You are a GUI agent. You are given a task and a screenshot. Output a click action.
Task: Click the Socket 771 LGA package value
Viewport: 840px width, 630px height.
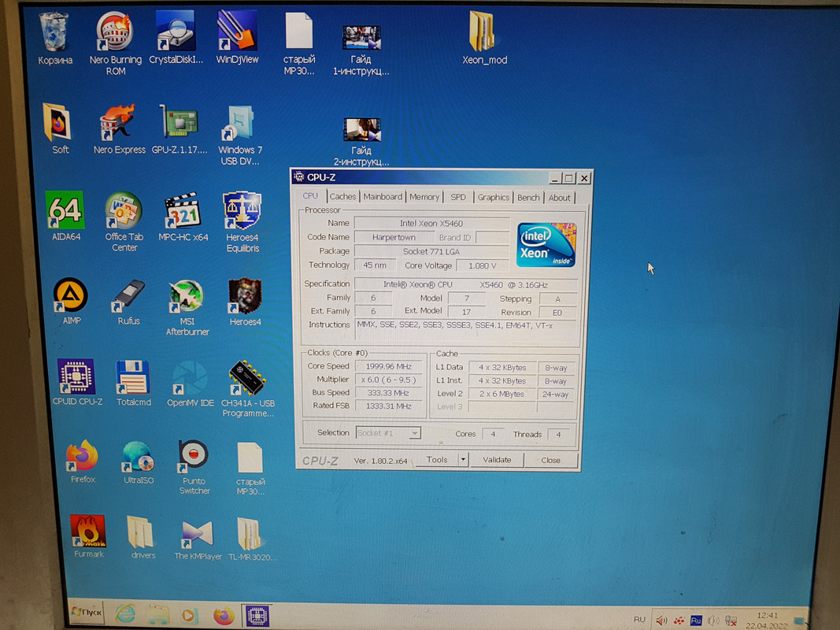pos(431,251)
